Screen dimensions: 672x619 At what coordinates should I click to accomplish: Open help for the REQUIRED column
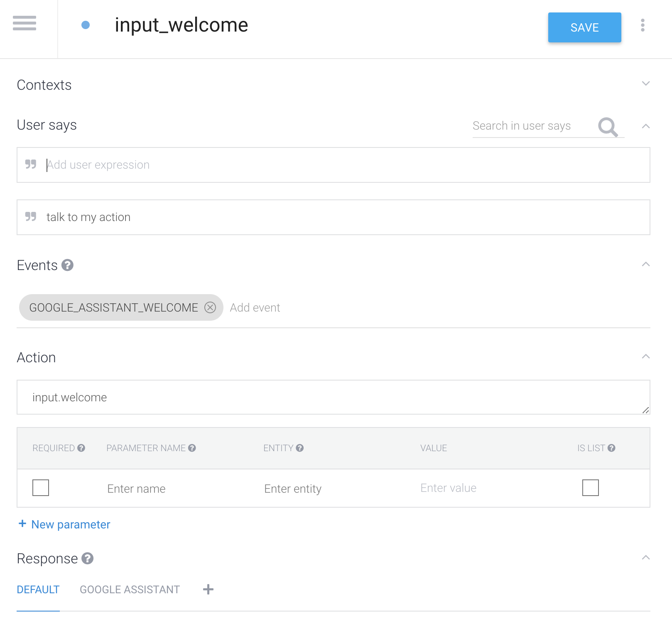81,448
